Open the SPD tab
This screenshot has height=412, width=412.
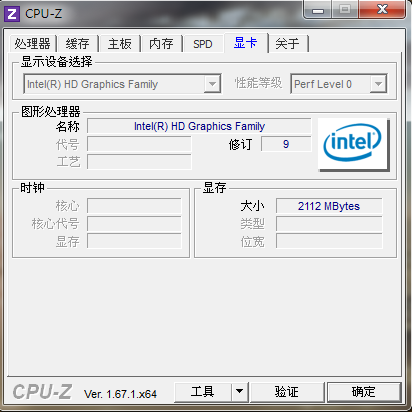[203, 44]
